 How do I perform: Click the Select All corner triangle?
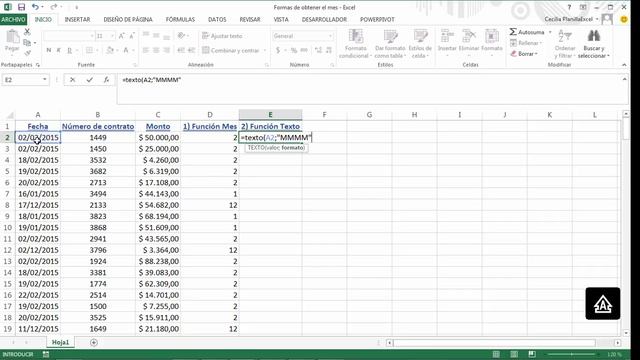coord(9,115)
